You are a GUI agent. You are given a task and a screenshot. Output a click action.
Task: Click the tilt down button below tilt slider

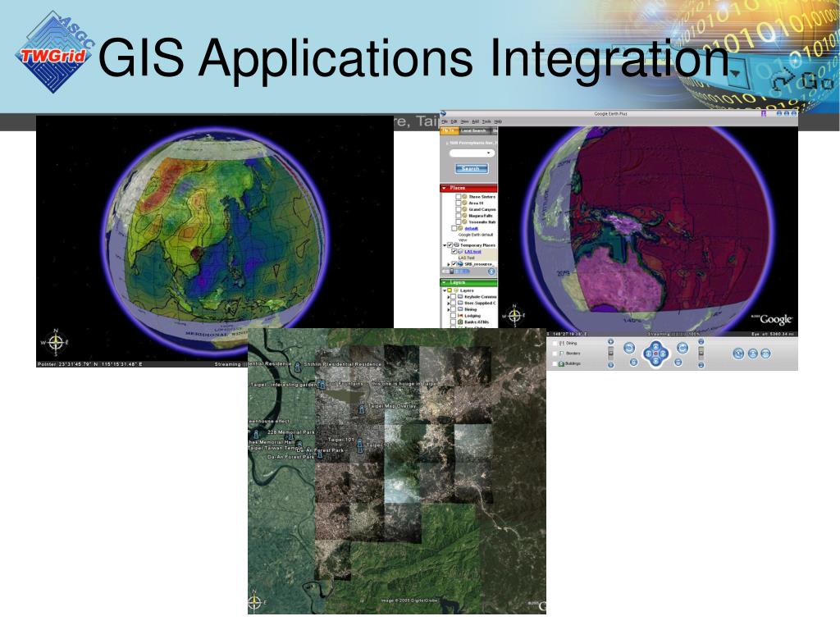(x=701, y=365)
